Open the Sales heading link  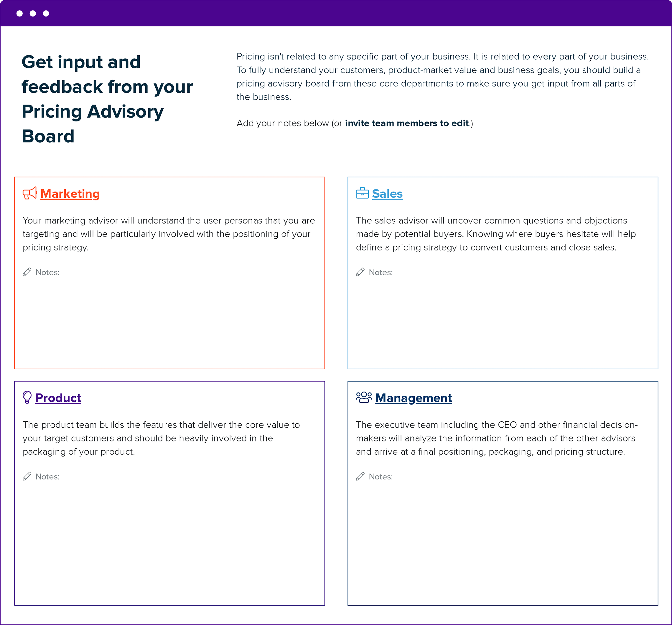click(387, 194)
